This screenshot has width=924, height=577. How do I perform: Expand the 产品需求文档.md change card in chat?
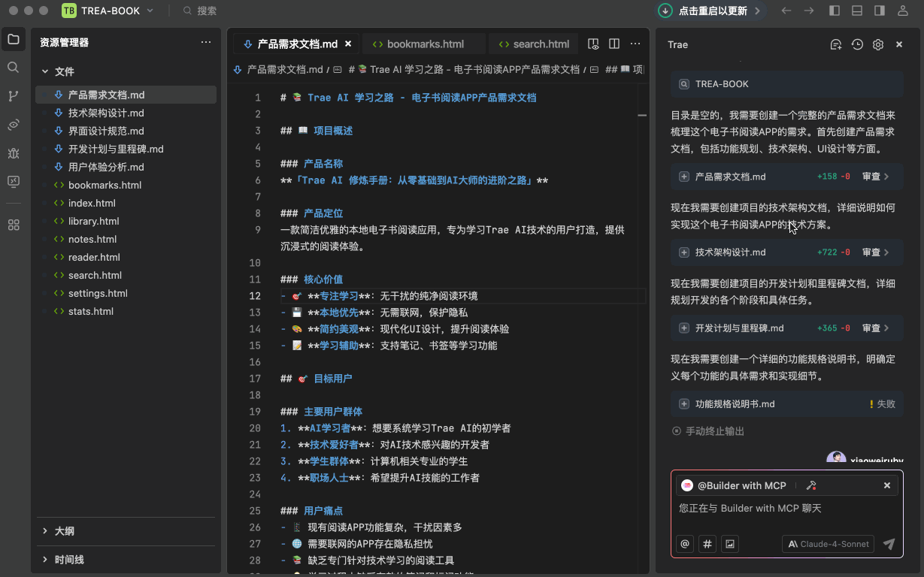click(684, 177)
